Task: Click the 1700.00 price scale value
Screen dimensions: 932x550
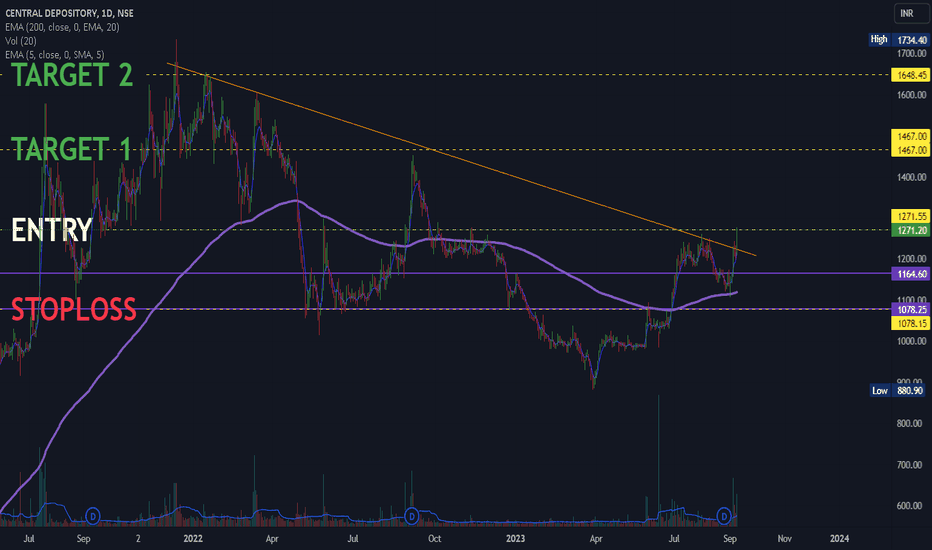Action: 912,54
